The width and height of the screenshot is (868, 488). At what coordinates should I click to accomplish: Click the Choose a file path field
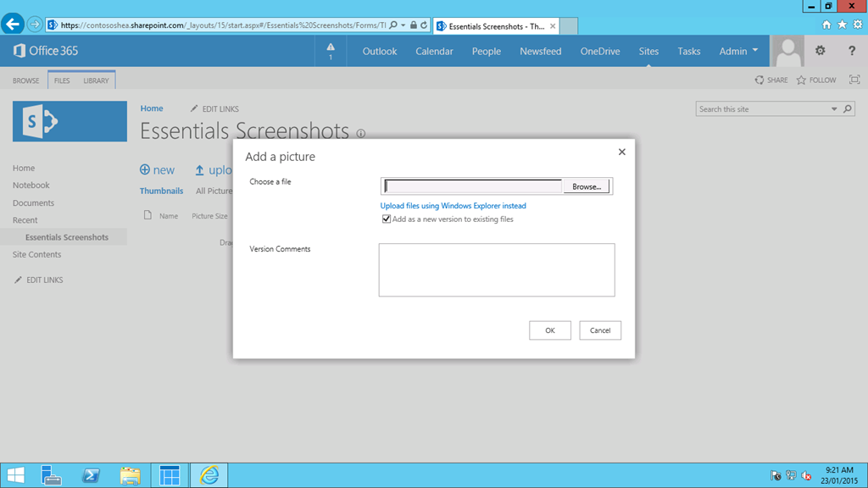pyautogui.click(x=473, y=186)
